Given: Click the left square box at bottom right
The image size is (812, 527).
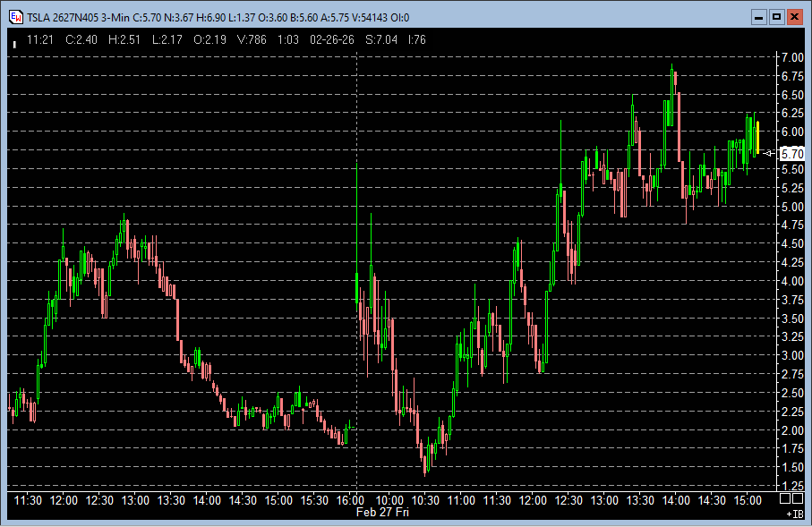Looking at the screenshot, I should 784,498.
